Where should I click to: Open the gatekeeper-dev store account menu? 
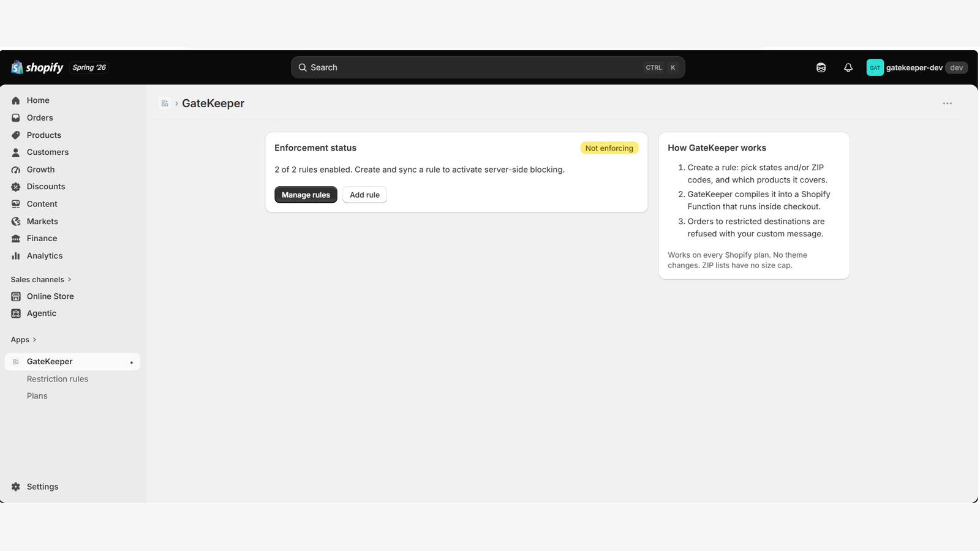(x=917, y=67)
